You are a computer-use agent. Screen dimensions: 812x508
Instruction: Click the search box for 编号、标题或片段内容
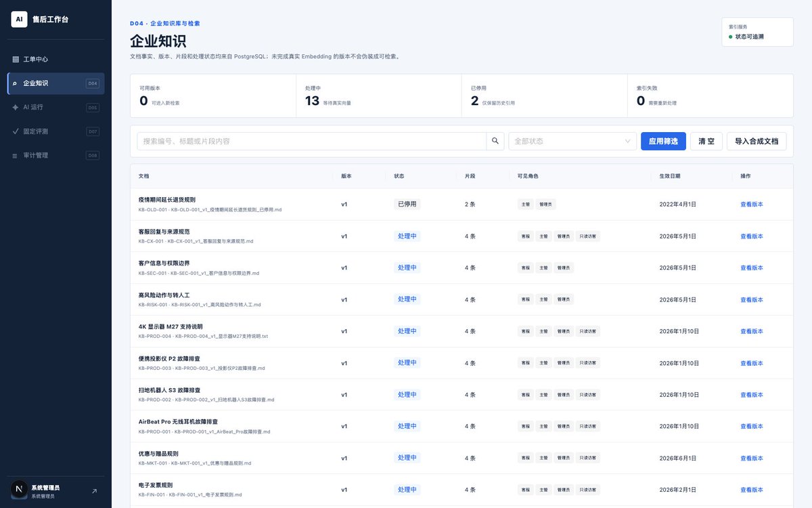[311, 141]
